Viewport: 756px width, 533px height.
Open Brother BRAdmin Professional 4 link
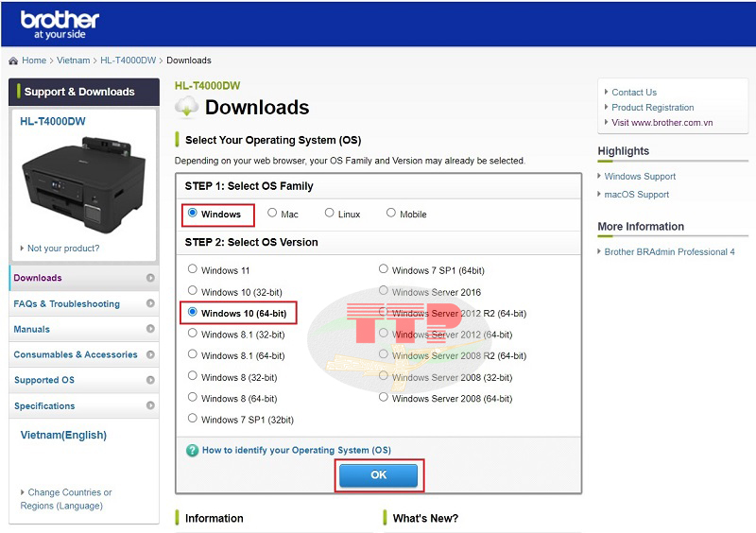[x=670, y=251]
